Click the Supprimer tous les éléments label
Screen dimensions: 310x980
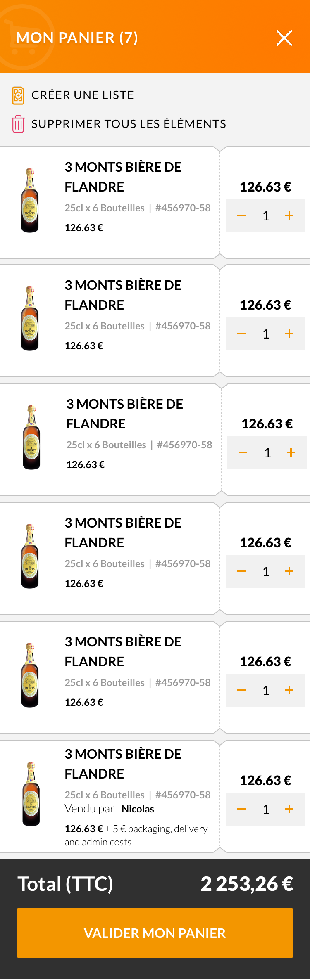point(129,124)
